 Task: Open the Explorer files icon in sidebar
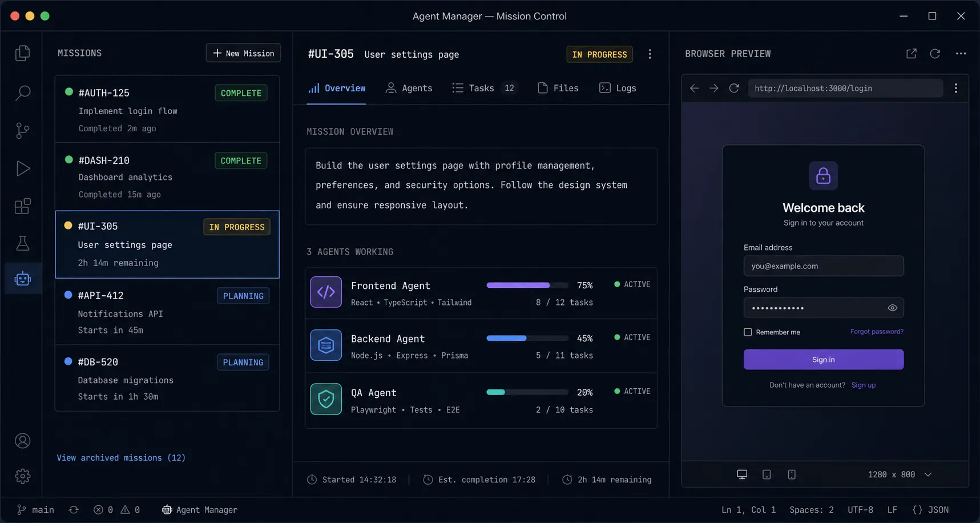click(x=22, y=53)
